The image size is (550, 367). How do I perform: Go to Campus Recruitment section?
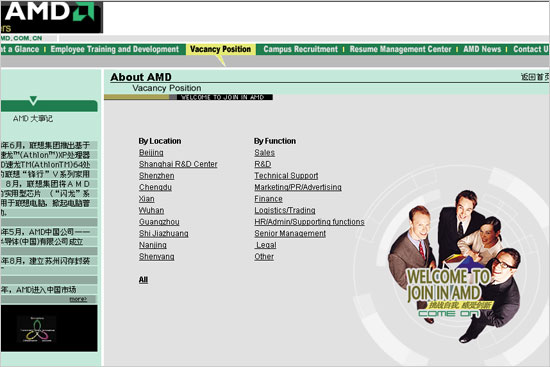[301, 49]
